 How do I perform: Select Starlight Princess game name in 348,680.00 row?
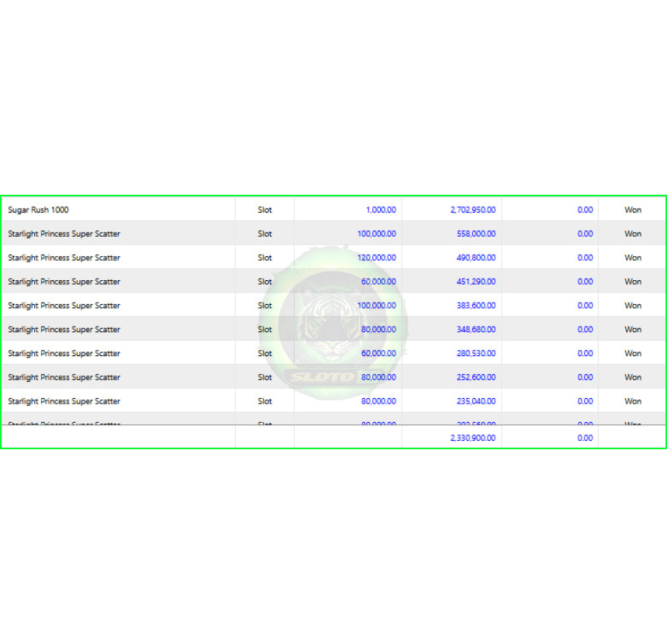64,329
